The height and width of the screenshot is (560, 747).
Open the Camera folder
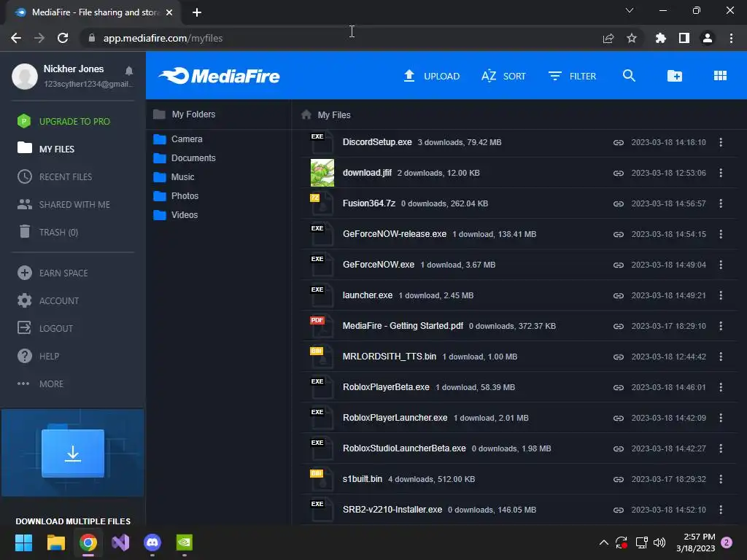tap(178, 139)
